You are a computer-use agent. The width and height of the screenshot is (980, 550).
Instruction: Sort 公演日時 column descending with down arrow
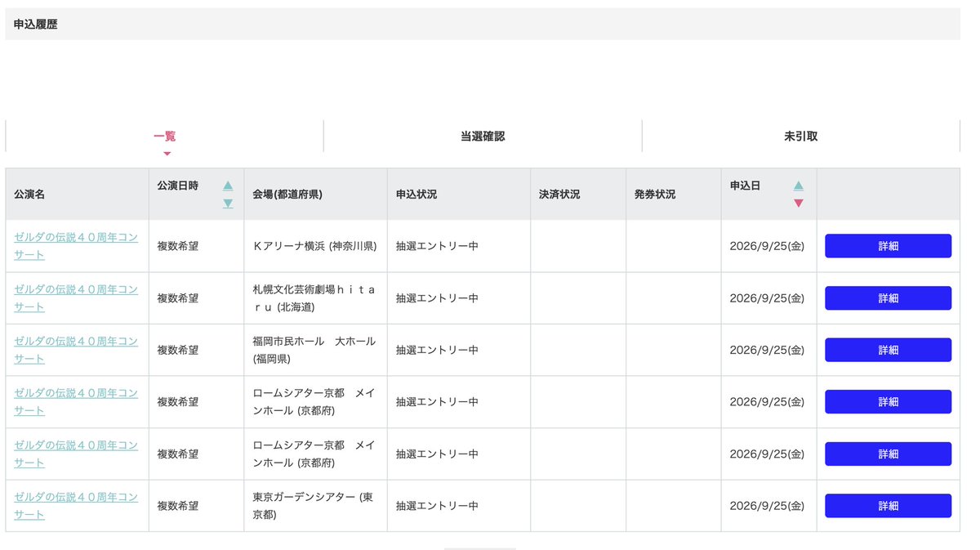tap(228, 203)
